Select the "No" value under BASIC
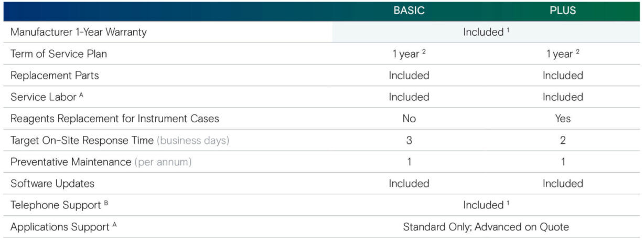Screen dimensions: 644x241 409,119
